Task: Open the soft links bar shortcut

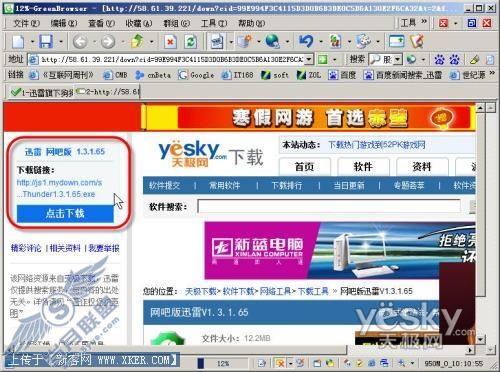Action: (x=275, y=75)
